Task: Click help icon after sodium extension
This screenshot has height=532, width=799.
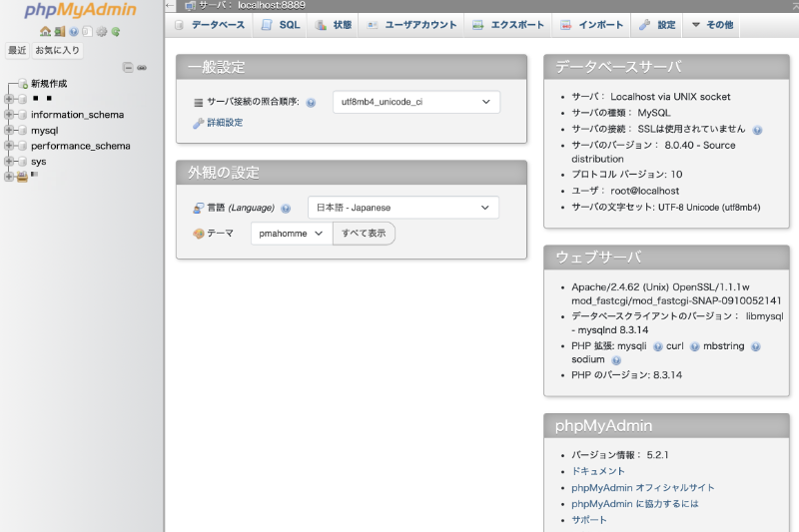Action: (x=616, y=360)
